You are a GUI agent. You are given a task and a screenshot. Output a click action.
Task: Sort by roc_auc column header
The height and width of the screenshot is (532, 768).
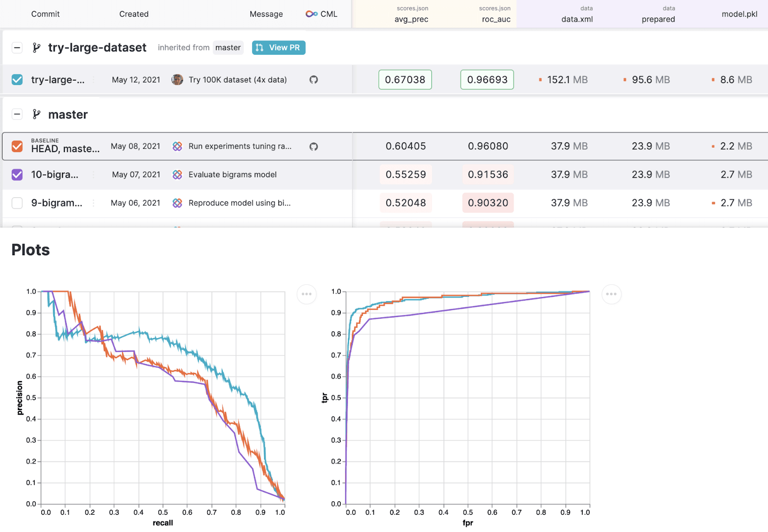496,19
